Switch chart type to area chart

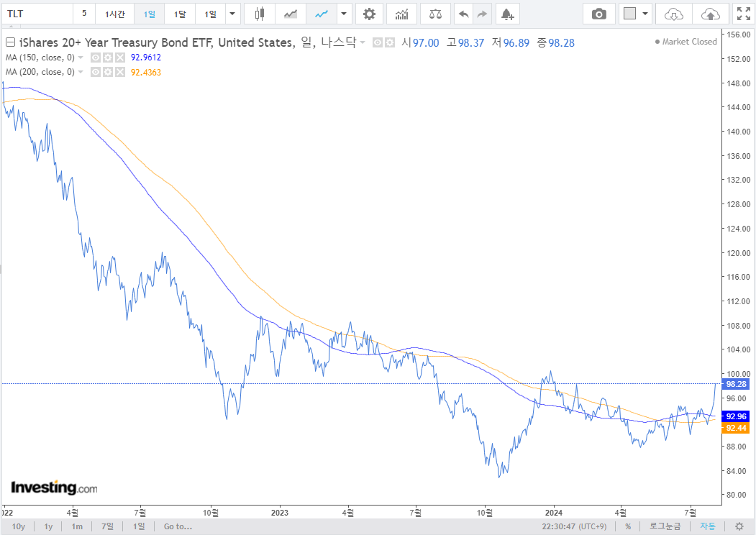tap(291, 14)
